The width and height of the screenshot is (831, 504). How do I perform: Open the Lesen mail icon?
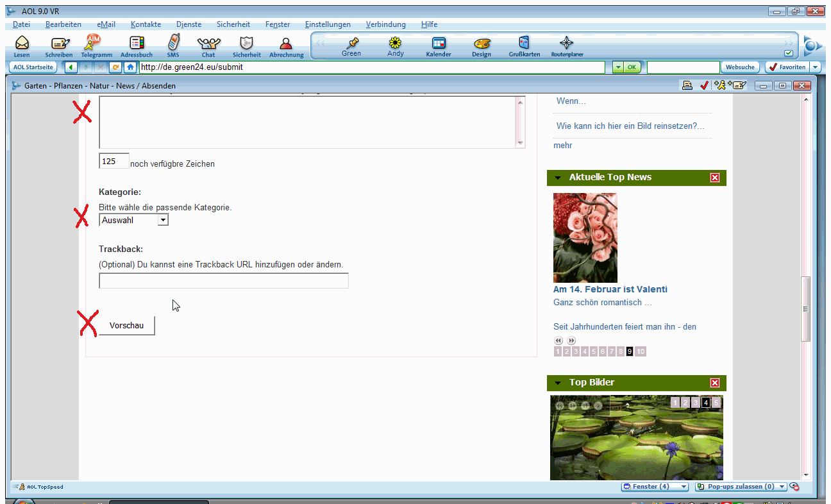click(x=22, y=44)
